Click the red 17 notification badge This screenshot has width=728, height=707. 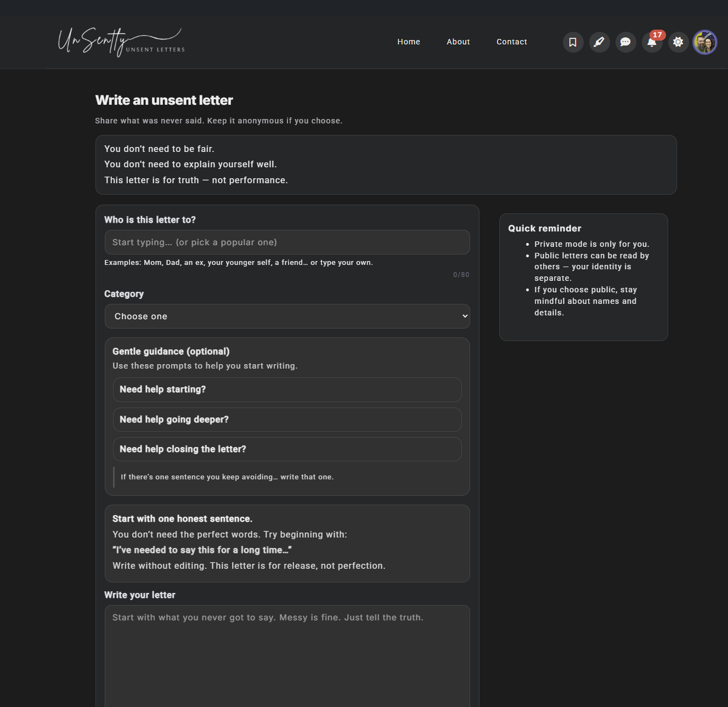tap(657, 35)
